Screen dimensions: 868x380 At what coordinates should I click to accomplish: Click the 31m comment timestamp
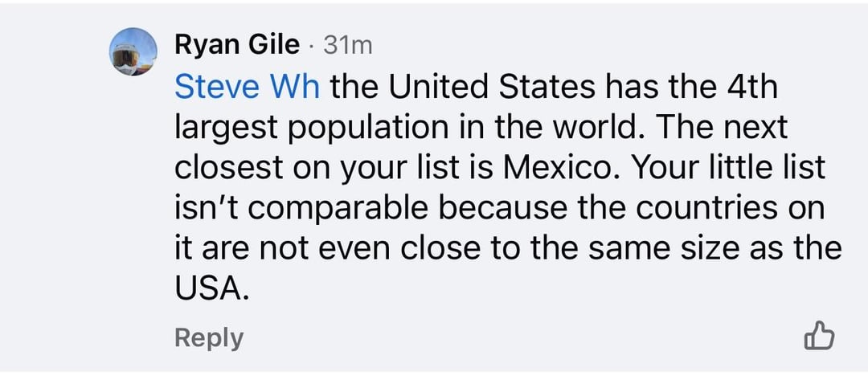[347, 47]
